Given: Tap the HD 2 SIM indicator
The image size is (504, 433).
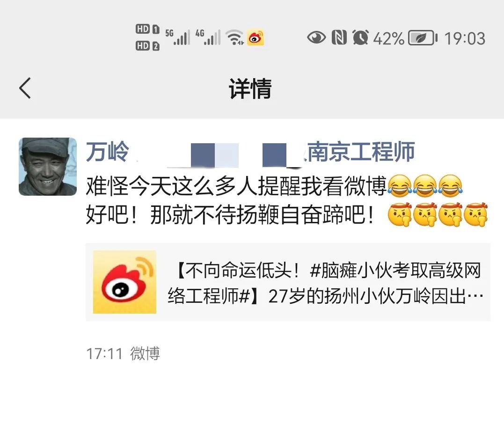Looking at the screenshot, I should pos(147,46).
